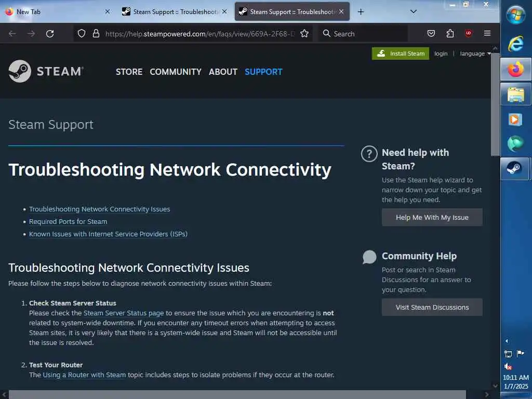Viewport: 532px width, 399px height.
Task: Open the uBlock Origin extension icon
Action: [x=469, y=33]
